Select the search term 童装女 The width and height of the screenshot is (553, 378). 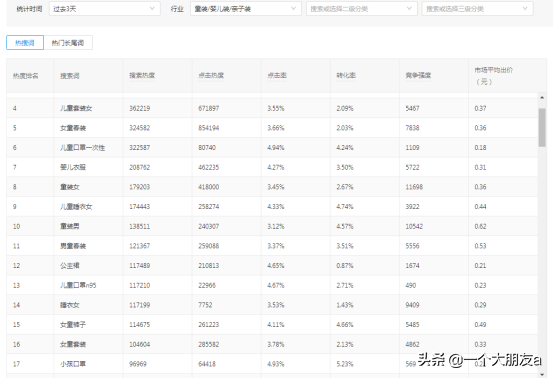[69, 187]
